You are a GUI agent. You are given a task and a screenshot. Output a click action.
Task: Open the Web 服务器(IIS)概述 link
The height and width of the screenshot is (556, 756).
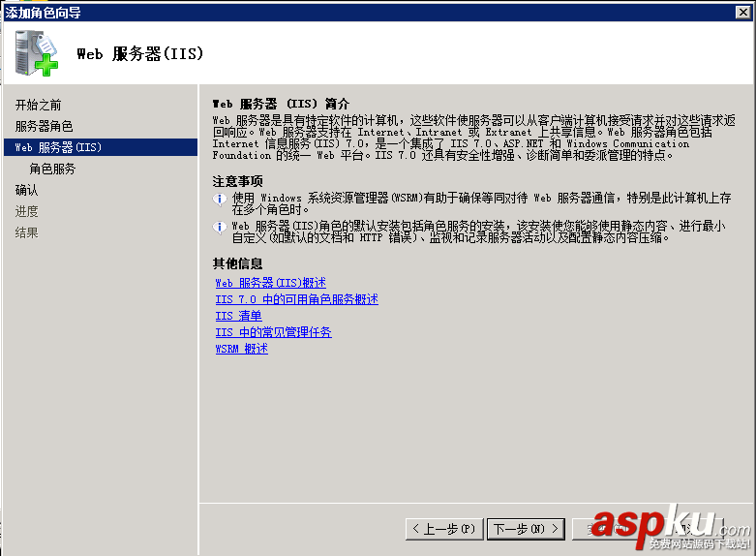coord(270,283)
